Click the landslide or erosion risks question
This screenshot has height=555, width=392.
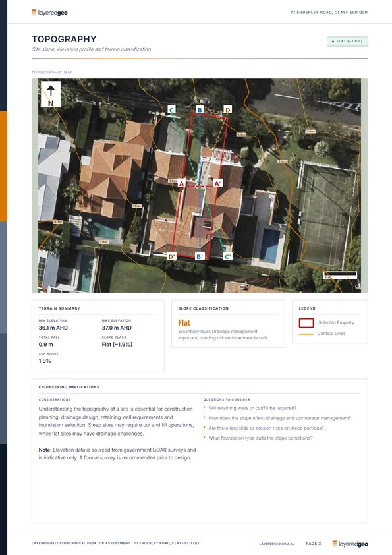266,428
